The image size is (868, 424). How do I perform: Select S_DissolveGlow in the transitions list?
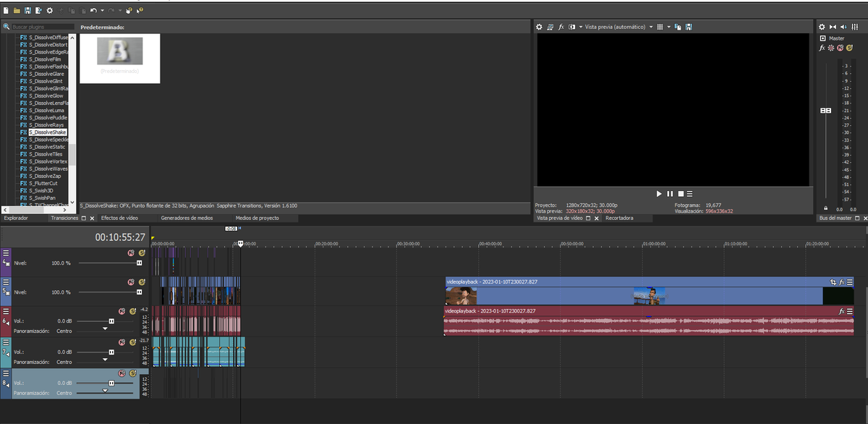tap(46, 96)
